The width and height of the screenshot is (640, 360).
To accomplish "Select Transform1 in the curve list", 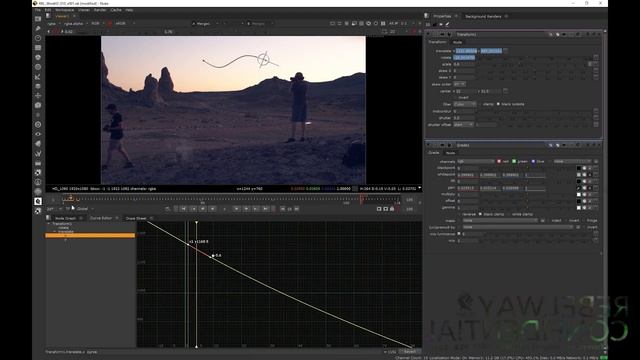I will 62,224.
